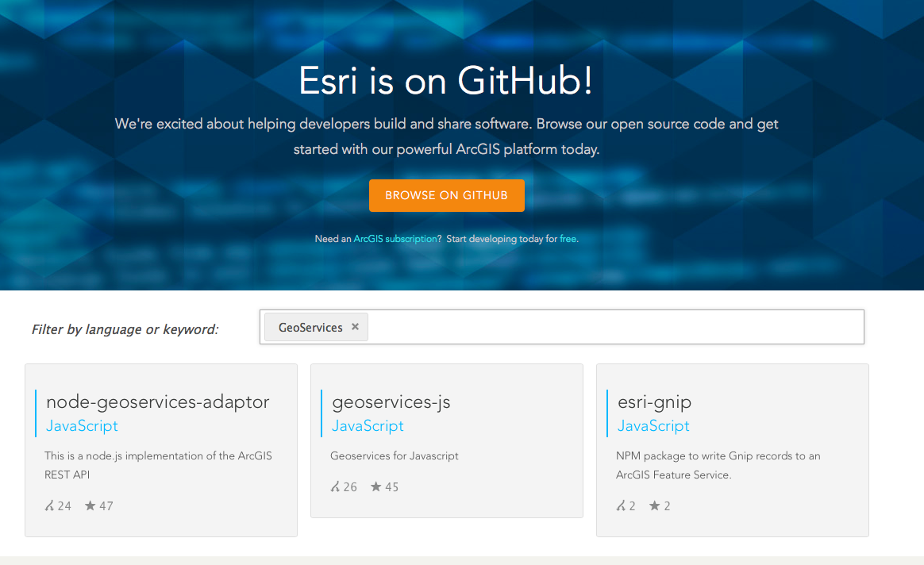Click star icon on esri-gnip card
924x565 pixels.
click(x=655, y=505)
